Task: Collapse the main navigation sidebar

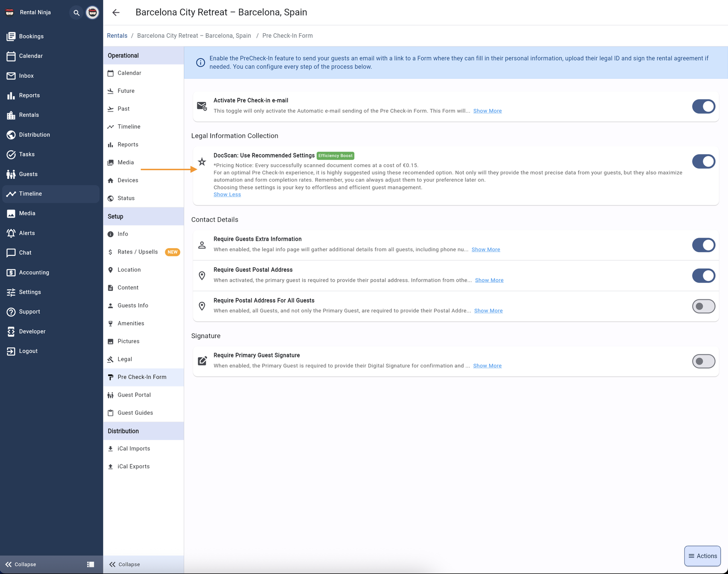Action: (x=21, y=564)
